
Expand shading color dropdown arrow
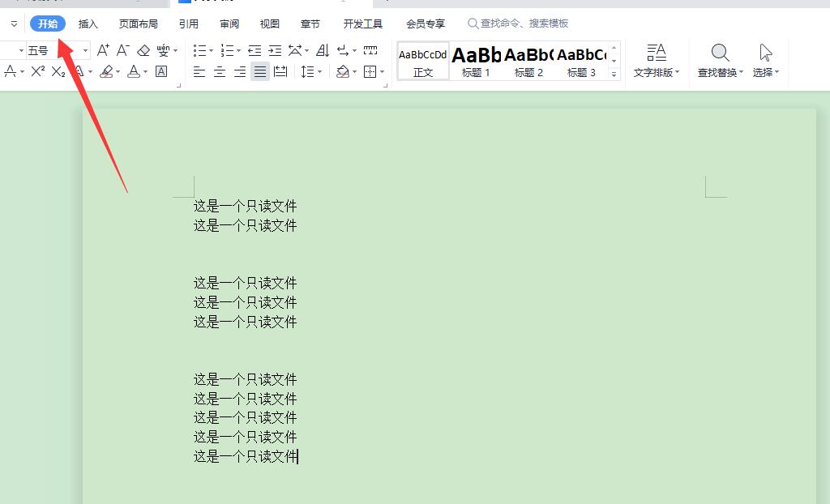[x=354, y=71]
